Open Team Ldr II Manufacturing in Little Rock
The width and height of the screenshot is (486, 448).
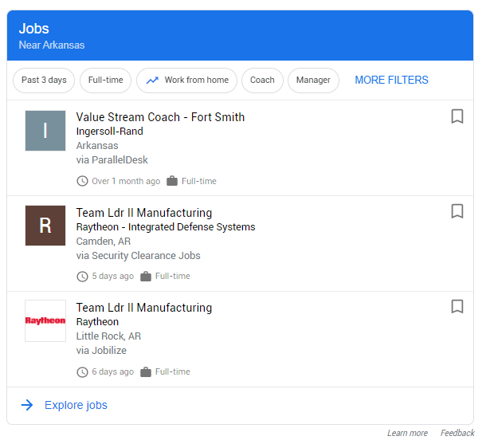click(x=144, y=308)
